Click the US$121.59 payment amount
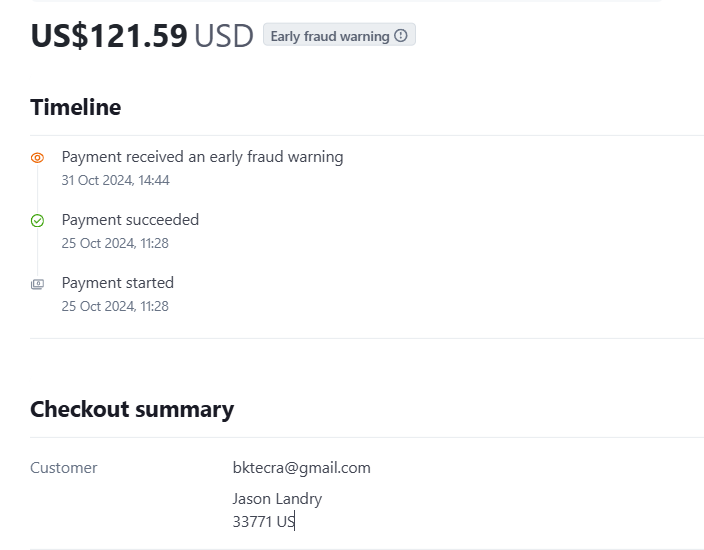Image resolution: width=704 pixels, height=550 pixels. pos(109,36)
